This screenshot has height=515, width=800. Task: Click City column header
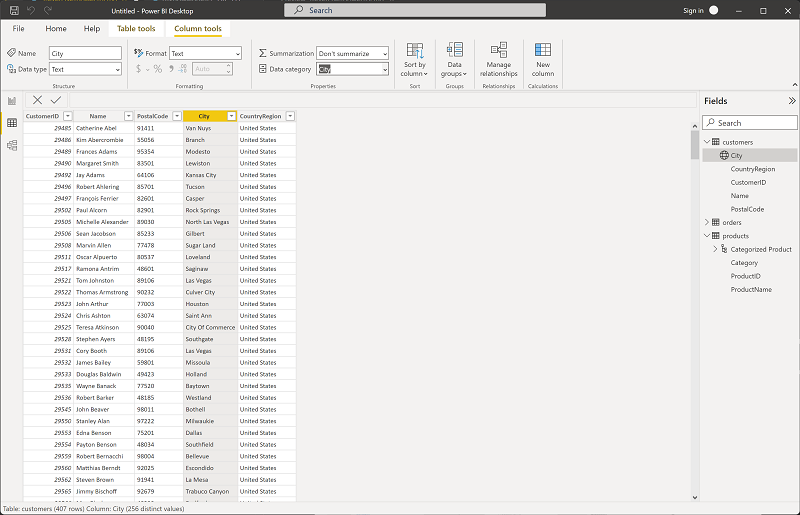click(x=204, y=116)
